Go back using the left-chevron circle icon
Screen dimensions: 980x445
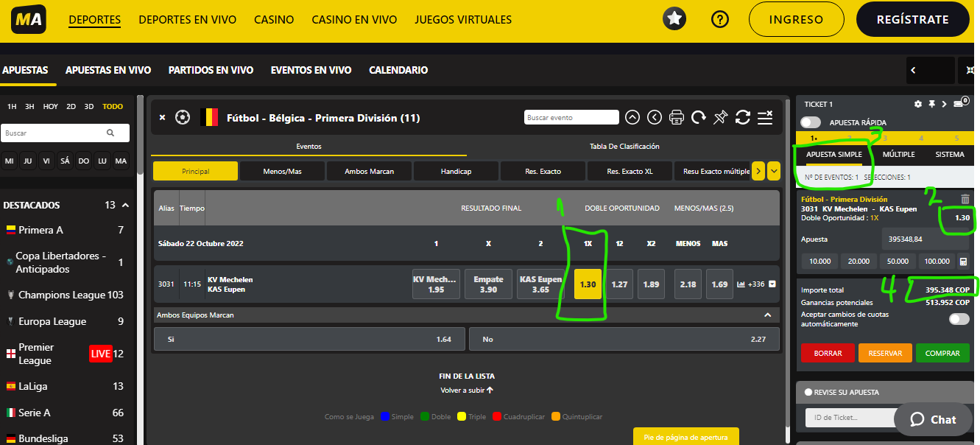(655, 117)
